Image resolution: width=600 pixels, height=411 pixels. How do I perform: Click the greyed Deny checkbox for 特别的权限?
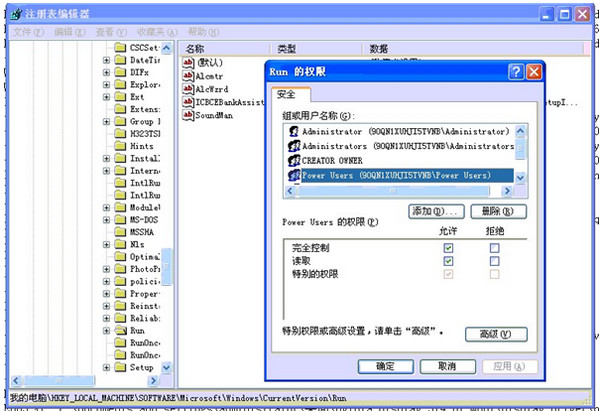tap(494, 274)
